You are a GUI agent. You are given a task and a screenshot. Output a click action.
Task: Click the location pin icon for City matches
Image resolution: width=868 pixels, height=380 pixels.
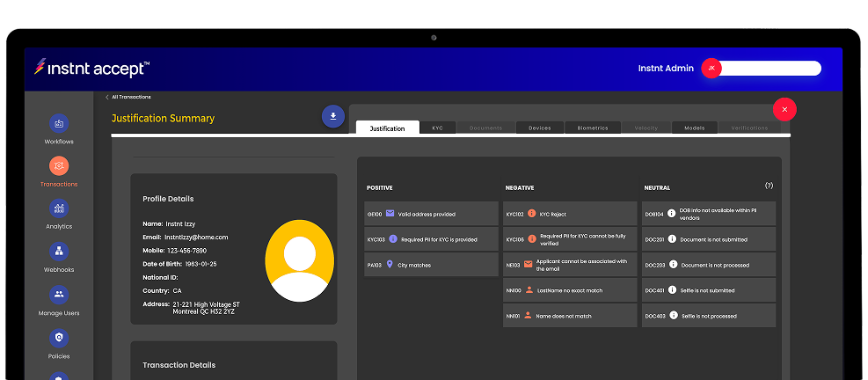click(390, 264)
